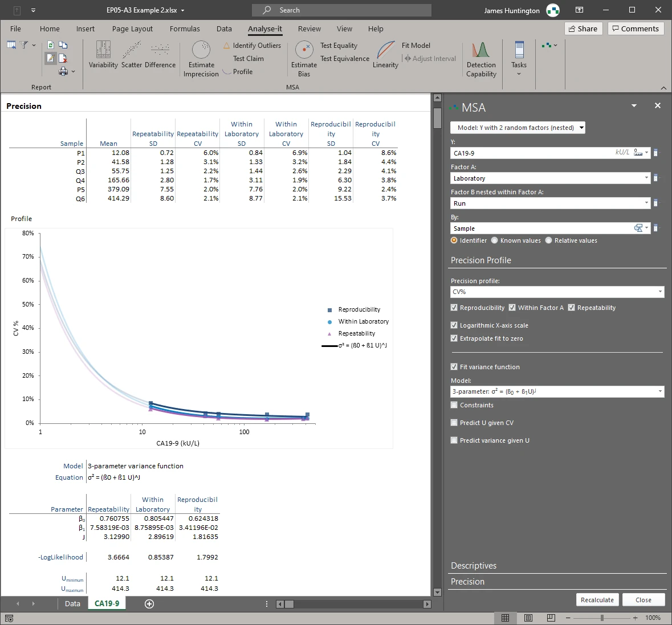Image resolution: width=672 pixels, height=625 pixels.
Task: Click the clone report icon
Action: click(x=63, y=45)
